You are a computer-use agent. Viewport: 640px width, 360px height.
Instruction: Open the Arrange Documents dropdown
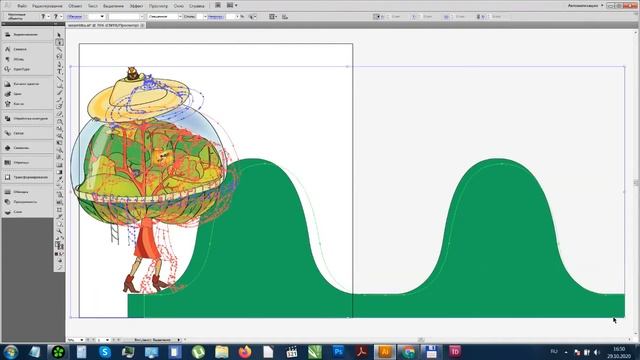pyautogui.click(x=232, y=5)
